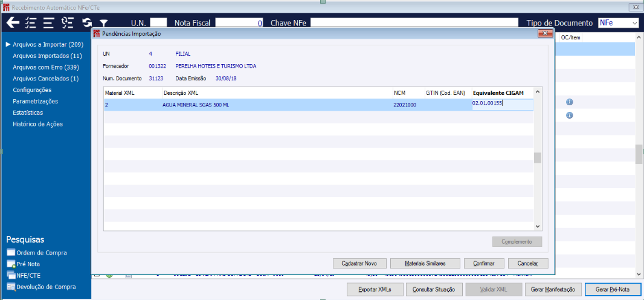Click the Pré Nota search icon

click(x=11, y=264)
